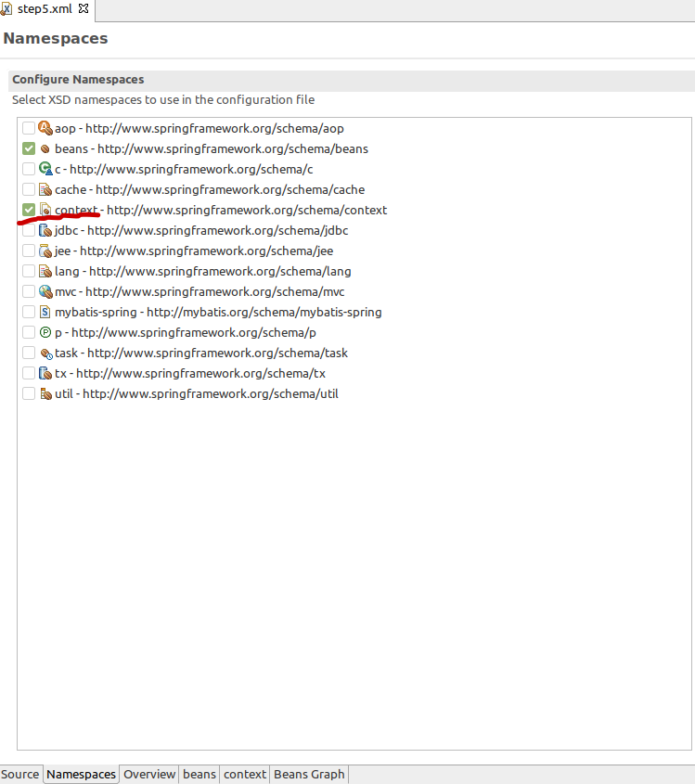Select the 'p - http://www.springframework.org/schema/p' row

click(x=186, y=333)
